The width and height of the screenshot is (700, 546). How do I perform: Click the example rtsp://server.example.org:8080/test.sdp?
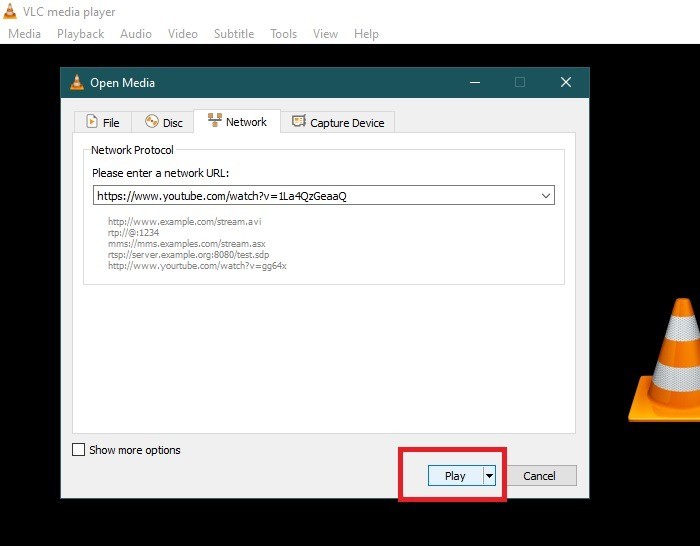[x=188, y=255]
